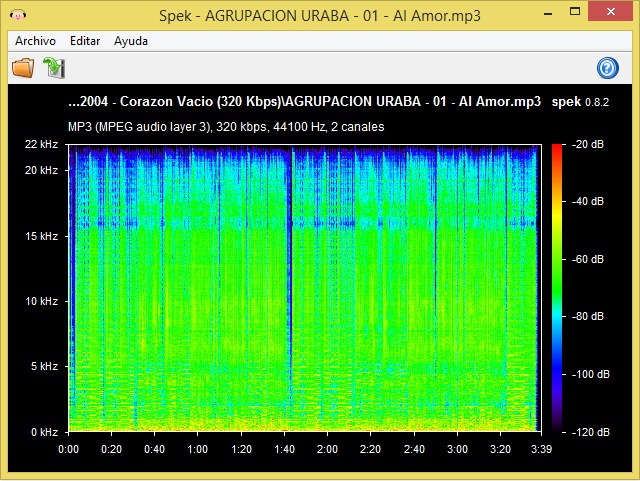Click the Spek app icon in title bar
Image resolution: width=640 pixels, height=481 pixels.
coord(18,16)
